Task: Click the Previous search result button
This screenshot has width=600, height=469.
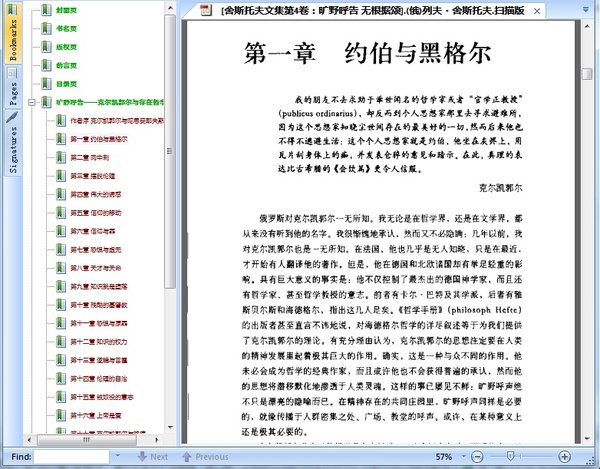Action: [x=205, y=456]
